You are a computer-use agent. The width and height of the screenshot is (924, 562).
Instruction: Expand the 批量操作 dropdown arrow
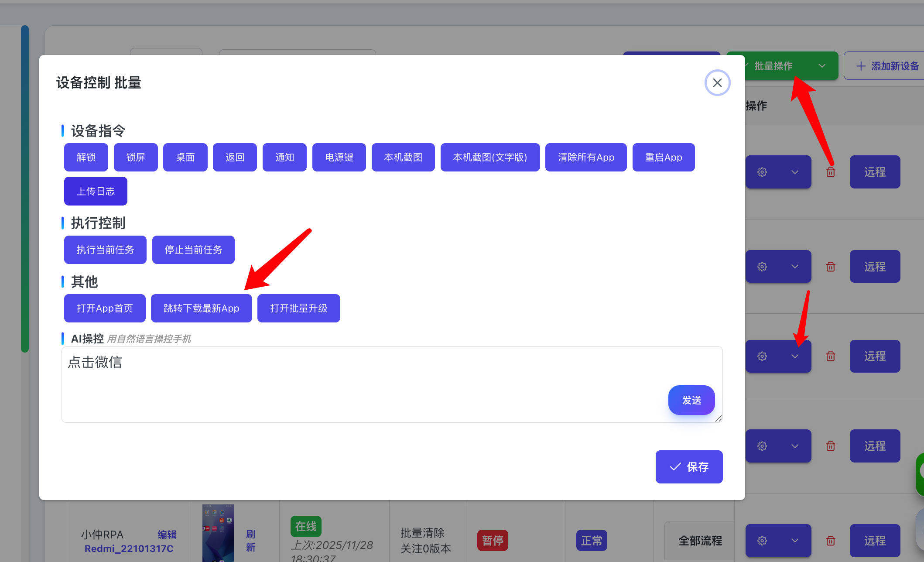click(822, 66)
